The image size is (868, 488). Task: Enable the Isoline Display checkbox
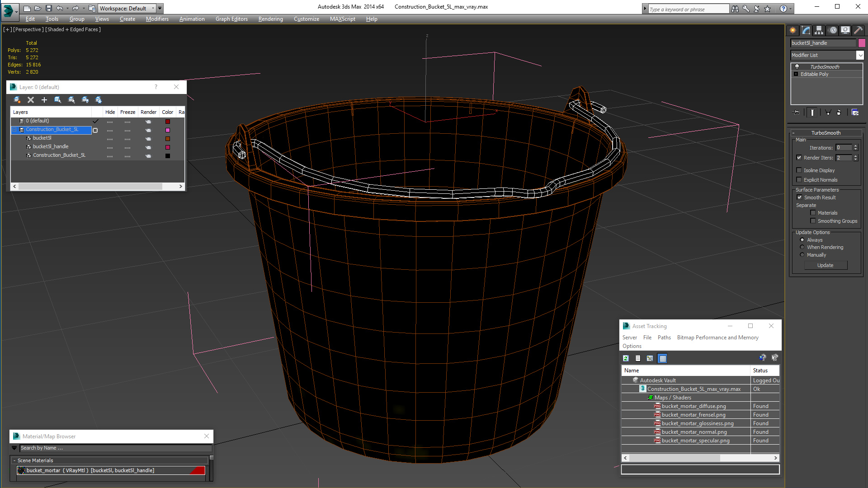[799, 170]
